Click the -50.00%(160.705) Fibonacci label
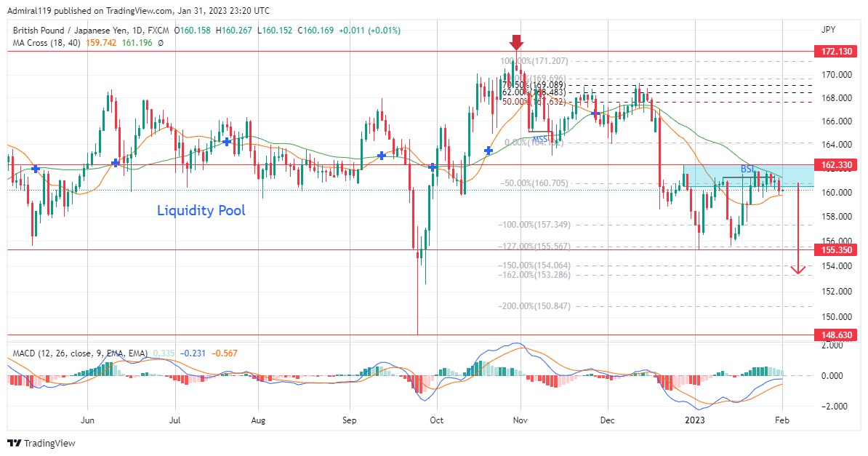Viewport: 868px width, 456px height. 534,183
